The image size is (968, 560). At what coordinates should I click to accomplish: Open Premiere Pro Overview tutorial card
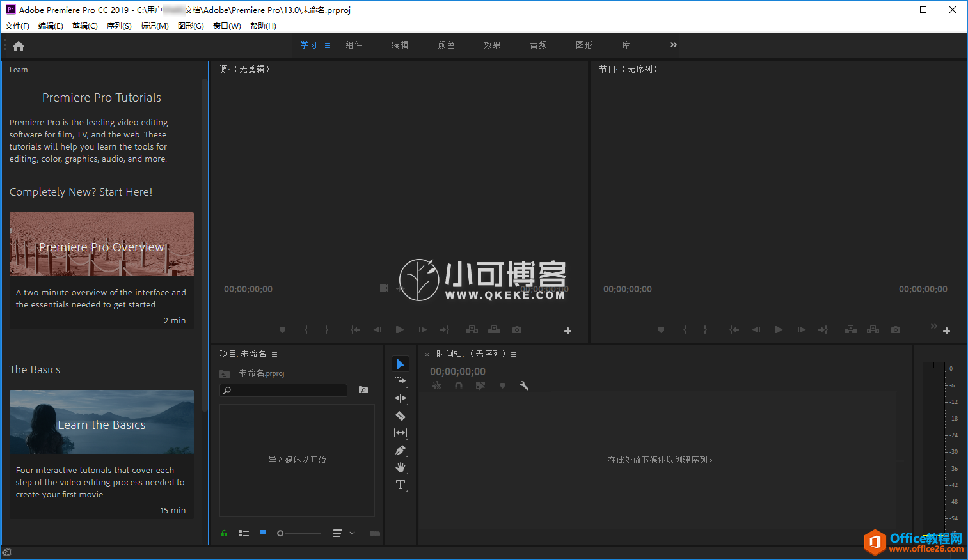pos(102,270)
